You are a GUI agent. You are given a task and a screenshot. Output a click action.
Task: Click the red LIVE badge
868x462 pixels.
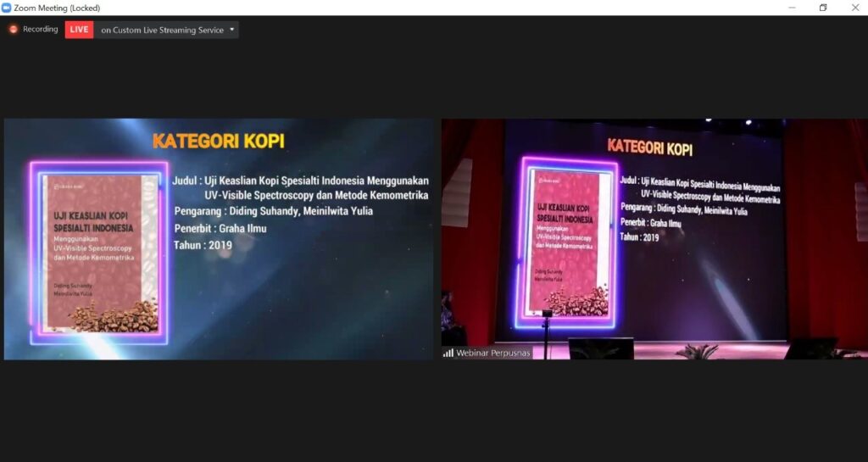[x=79, y=30]
